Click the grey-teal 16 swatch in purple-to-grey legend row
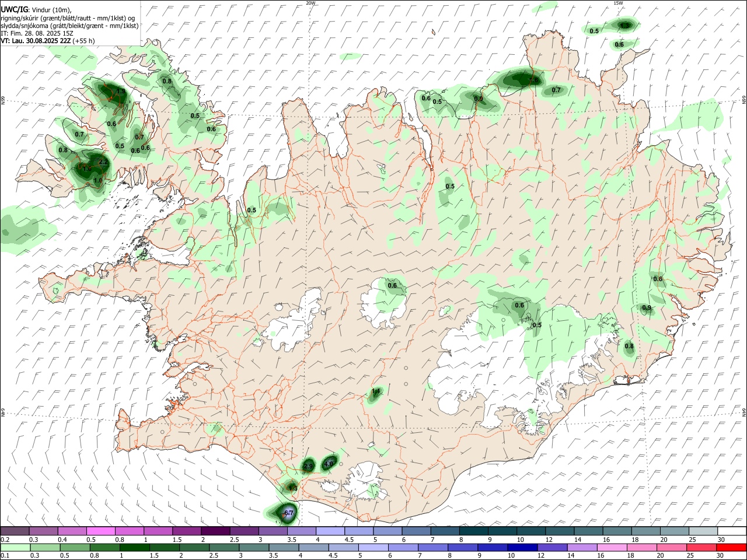The image size is (747, 560). click(617, 531)
